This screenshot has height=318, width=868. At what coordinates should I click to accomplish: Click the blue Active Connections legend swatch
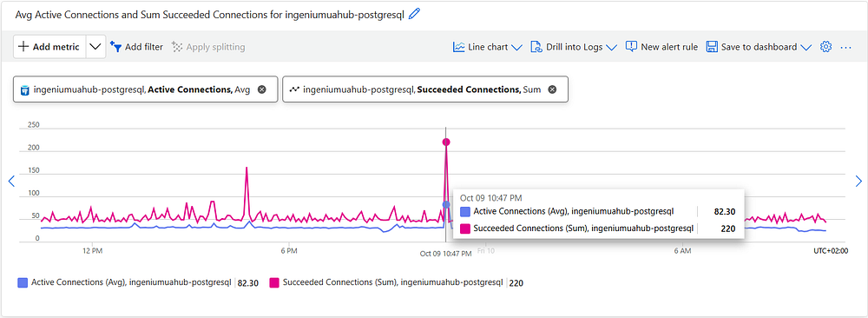tap(23, 282)
